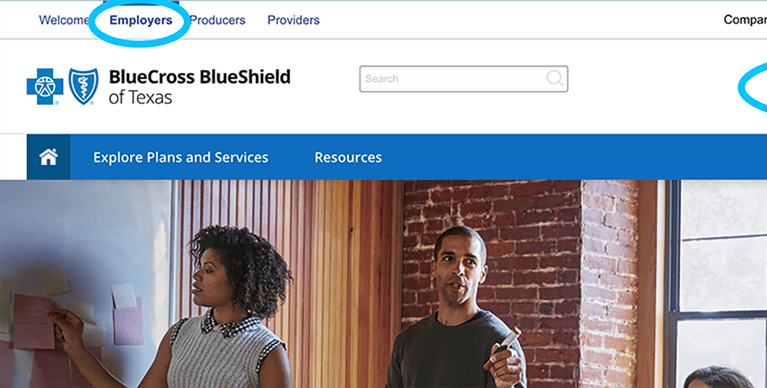Click the cyan circle annotation near the right edge
Image resolution: width=767 pixels, height=388 pixels.
click(753, 88)
